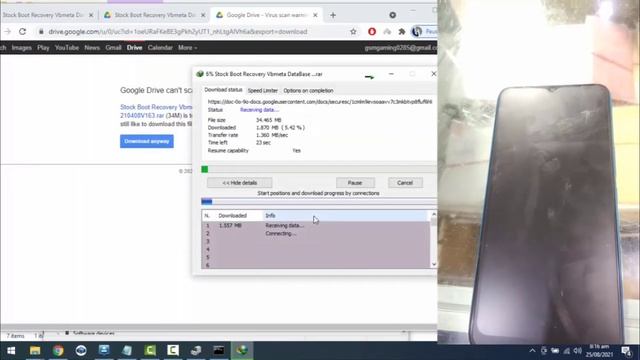Image resolution: width=640 pixels, height=360 pixels.
Task: Click the IDM icon in dialog title bar
Action: tap(200, 74)
